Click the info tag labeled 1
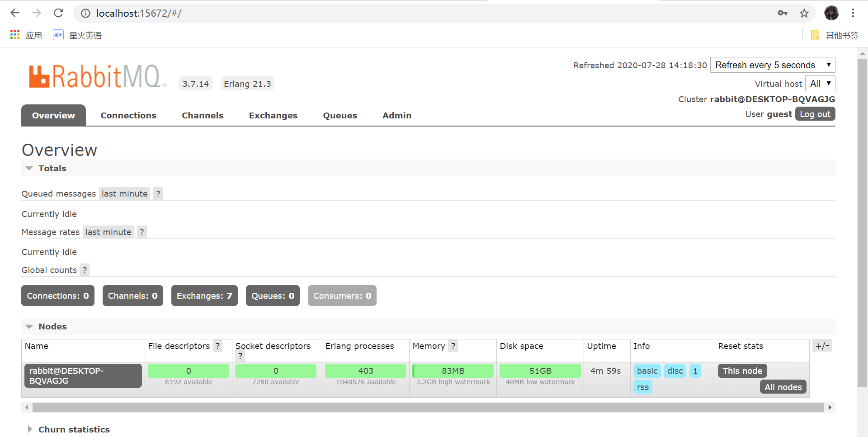Screen dimensions: 868x437 (x=695, y=371)
